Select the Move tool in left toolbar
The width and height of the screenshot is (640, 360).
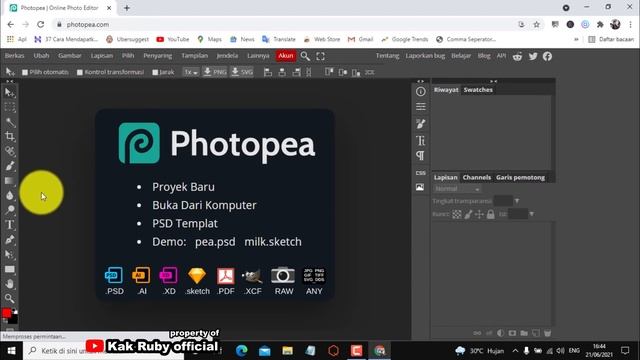pos(9,93)
